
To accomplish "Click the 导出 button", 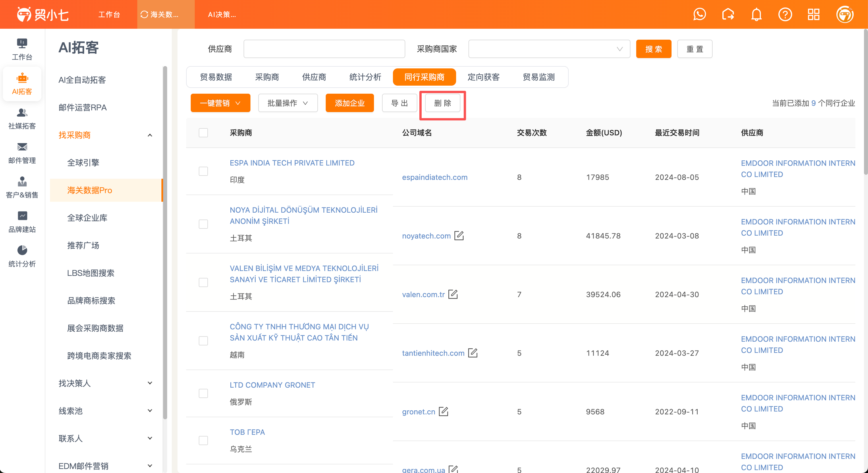I will (399, 103).
